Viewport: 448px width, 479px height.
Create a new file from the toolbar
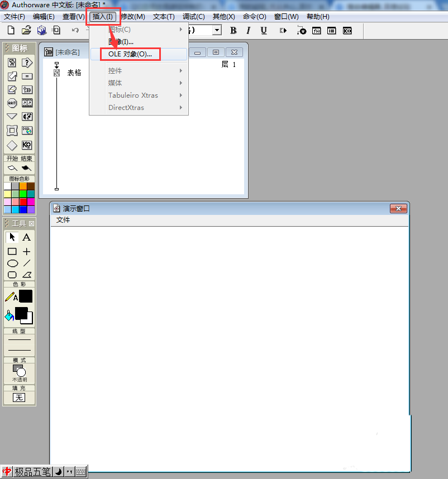point(11,30)
